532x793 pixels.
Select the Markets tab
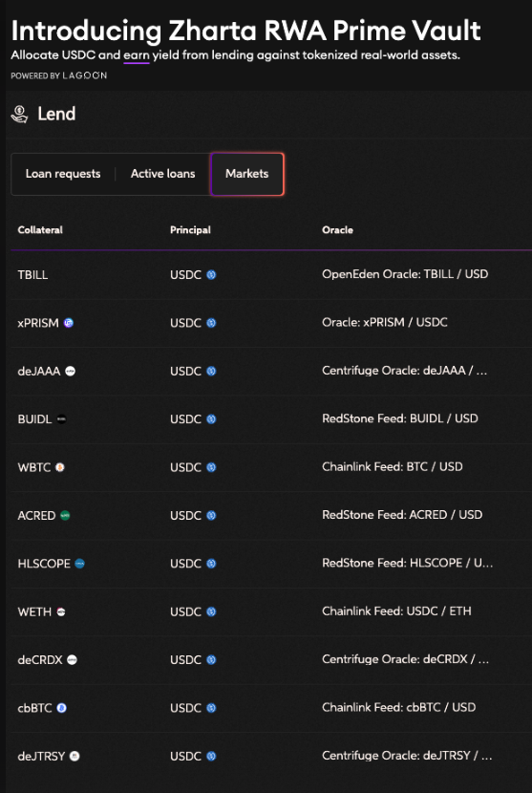(247, 174)
